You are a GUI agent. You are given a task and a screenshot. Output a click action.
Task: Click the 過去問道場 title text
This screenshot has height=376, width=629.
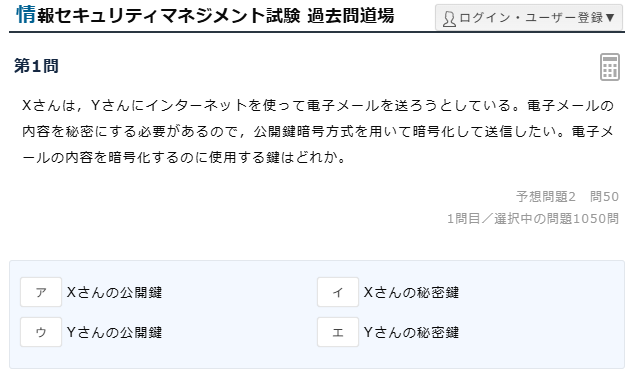point(351,16)
